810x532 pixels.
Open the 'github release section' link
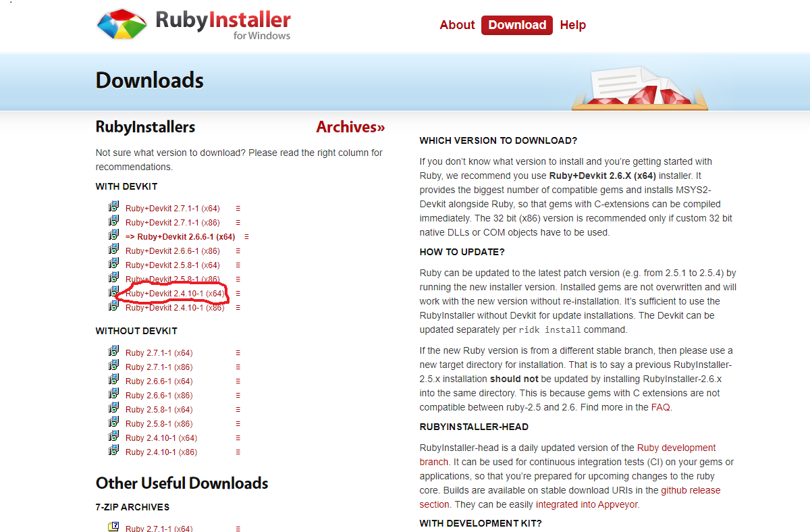click(x=570, y=498)
